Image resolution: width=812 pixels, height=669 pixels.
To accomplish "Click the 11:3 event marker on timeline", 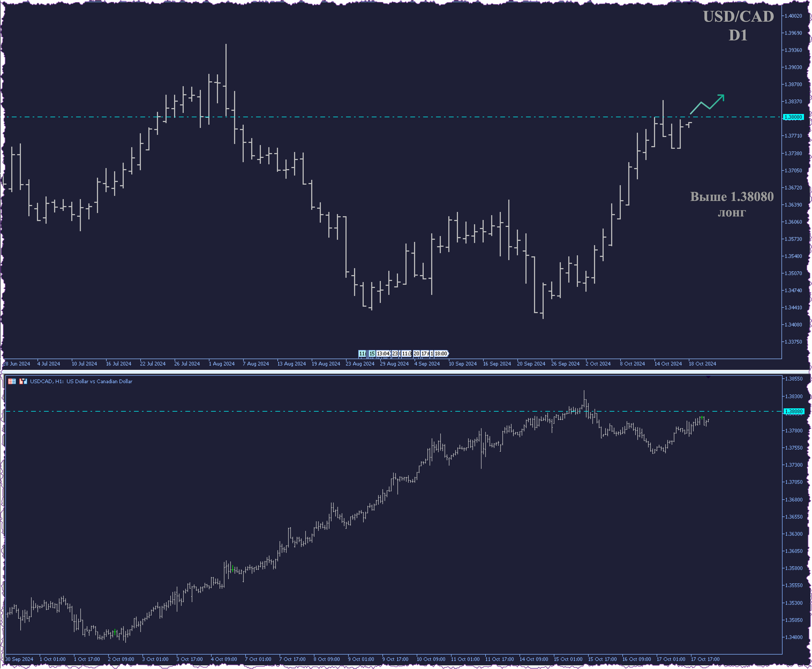I will click(x=407, y=353).
